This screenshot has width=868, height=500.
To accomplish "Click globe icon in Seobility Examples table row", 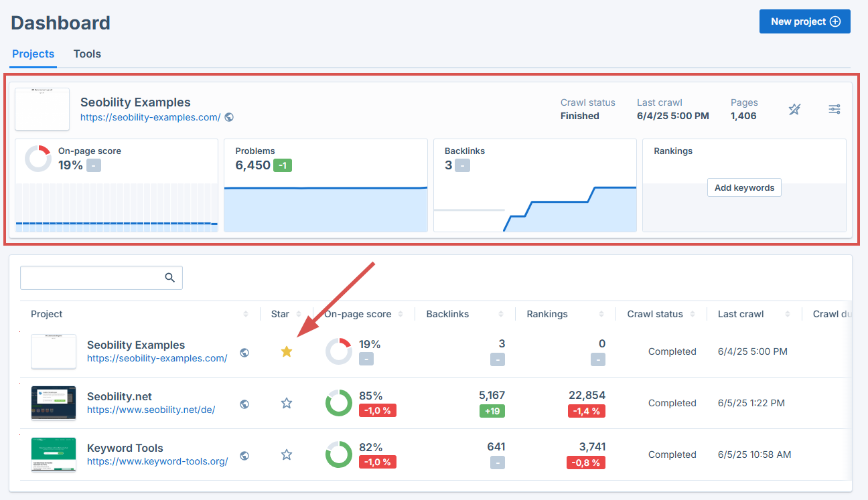I will (244, 352).
